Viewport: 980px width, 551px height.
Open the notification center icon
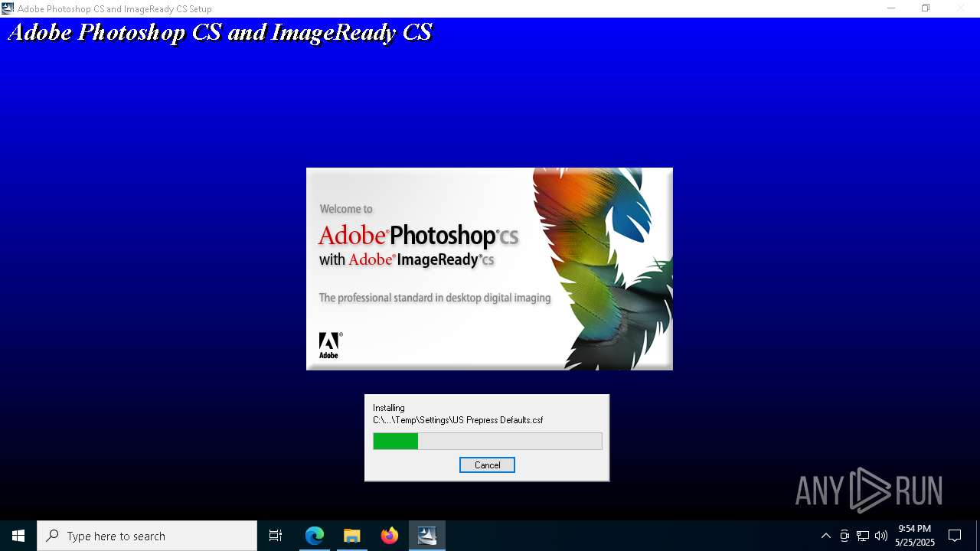click(955, 536)
